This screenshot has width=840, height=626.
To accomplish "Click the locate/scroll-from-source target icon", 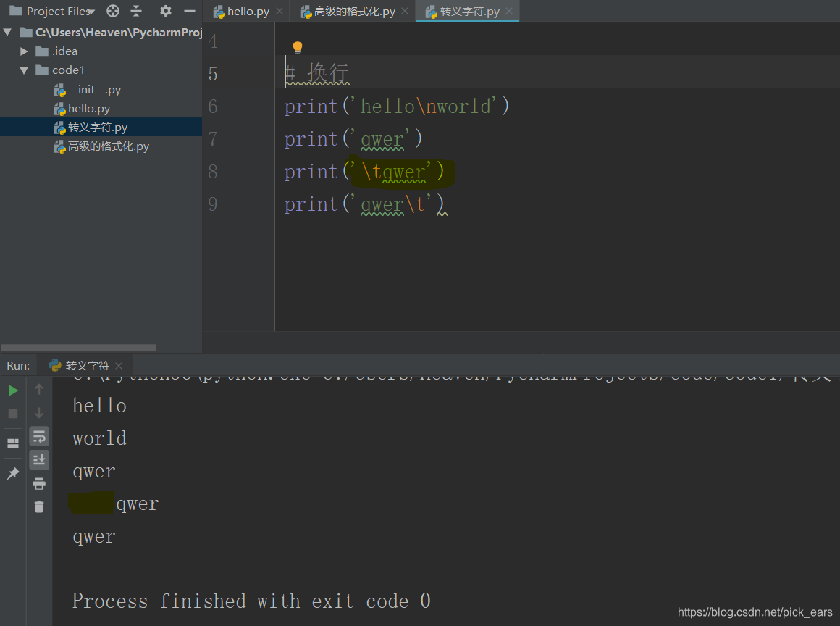I will pyautogui.click(x=113, y=11).
